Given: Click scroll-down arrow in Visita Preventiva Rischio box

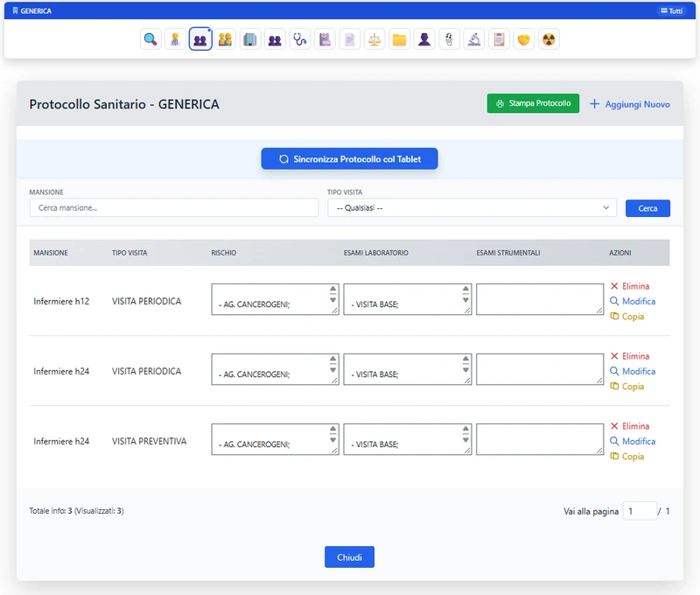Looking at the screenshot, I should (333, 440).
